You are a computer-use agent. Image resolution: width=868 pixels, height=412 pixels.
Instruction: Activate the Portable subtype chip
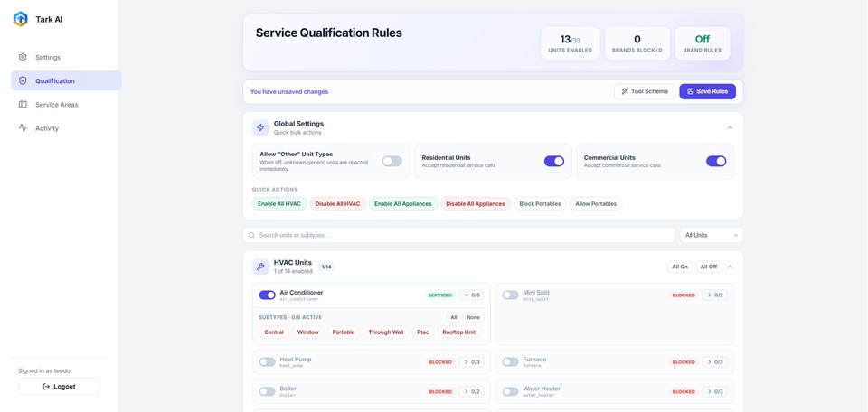(344, 332)
